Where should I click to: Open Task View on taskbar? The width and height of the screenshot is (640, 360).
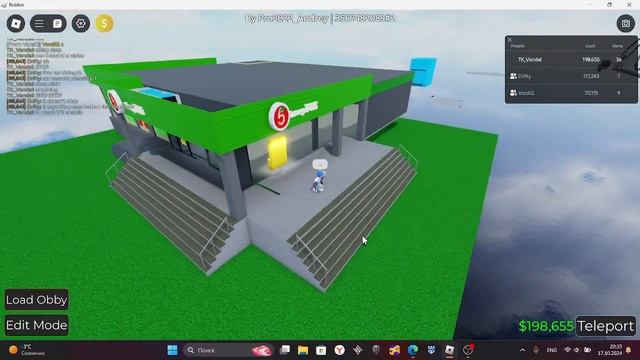[284, 350]
